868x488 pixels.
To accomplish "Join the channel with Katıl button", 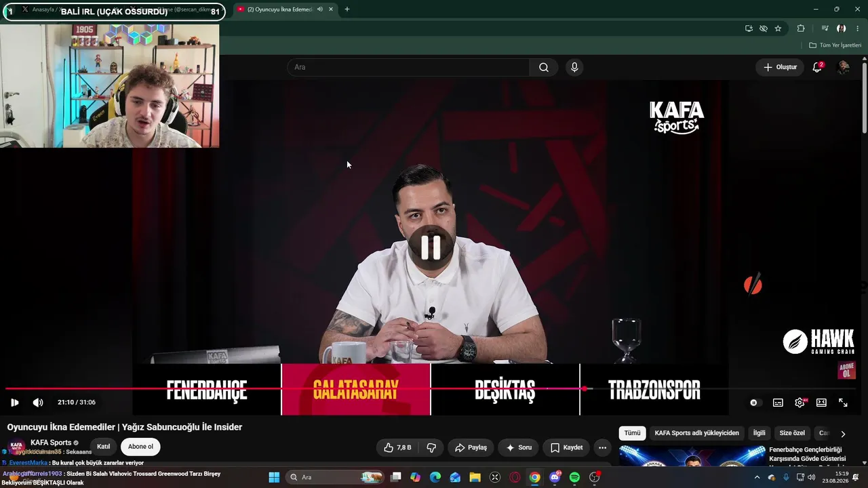I will pyautogui.click(x=103, y=447).
